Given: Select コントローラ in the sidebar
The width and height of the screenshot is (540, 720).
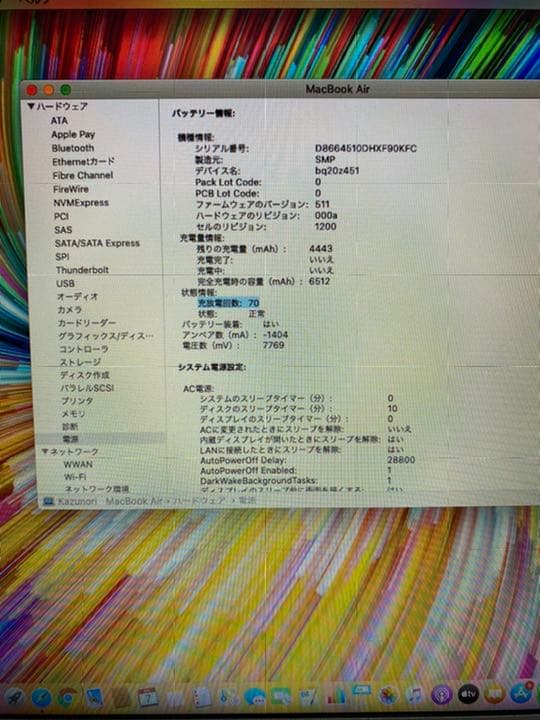Looking at the screenshot, I should pyautogui.click(x=84, y=349).
